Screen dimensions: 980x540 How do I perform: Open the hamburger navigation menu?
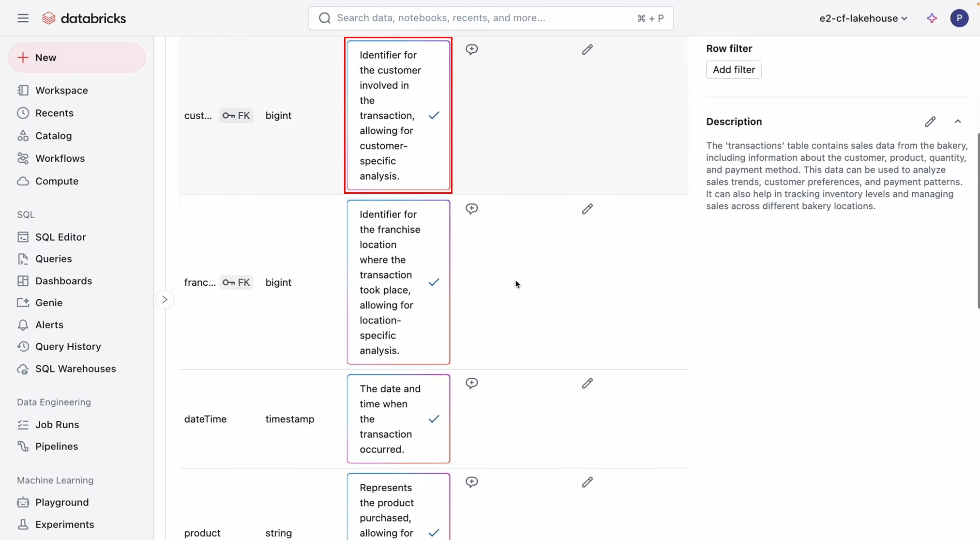coord(23,18)
